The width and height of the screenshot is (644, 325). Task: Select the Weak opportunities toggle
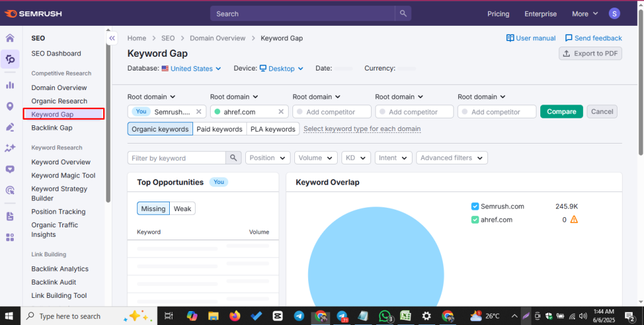pyautogui.click(x=182, y=208)
